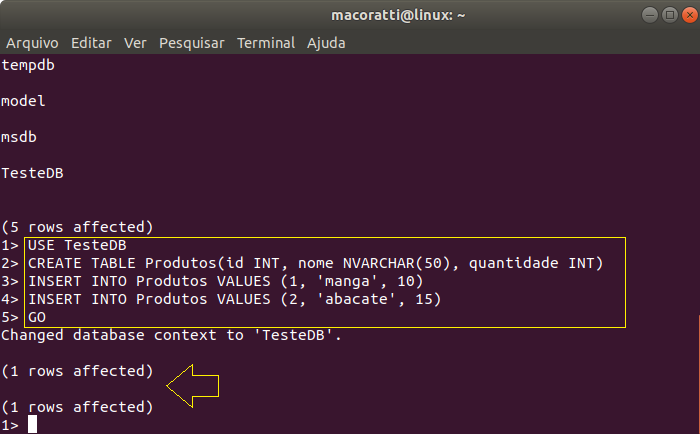The image size is (700, 434).
Task: Open the Editar menu
Action: click(91, 43)
